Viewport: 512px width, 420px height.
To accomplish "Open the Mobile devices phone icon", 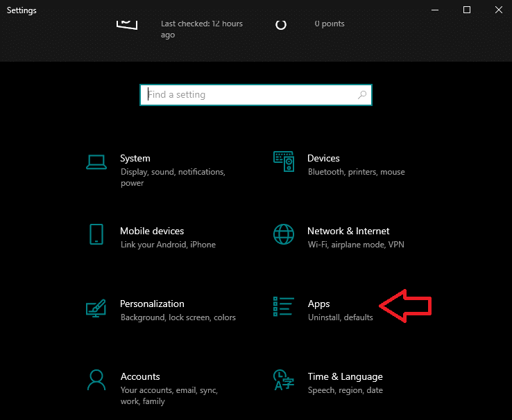I will (96, 234).
